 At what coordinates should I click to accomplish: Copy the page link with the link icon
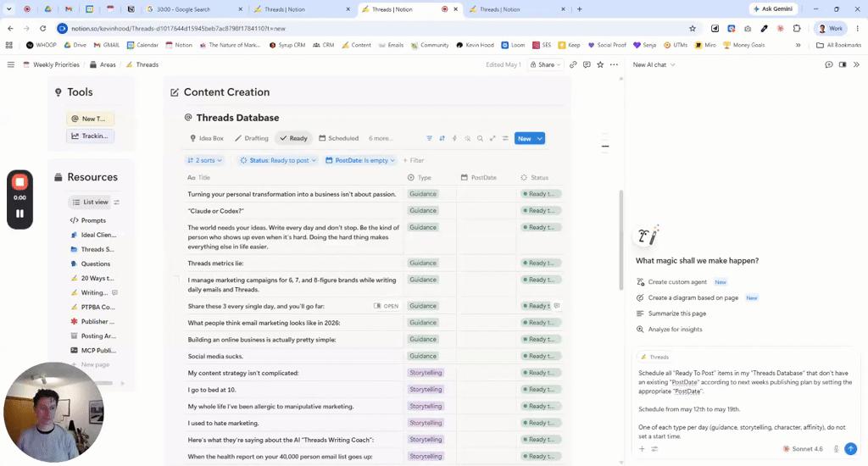pos(573,64)
